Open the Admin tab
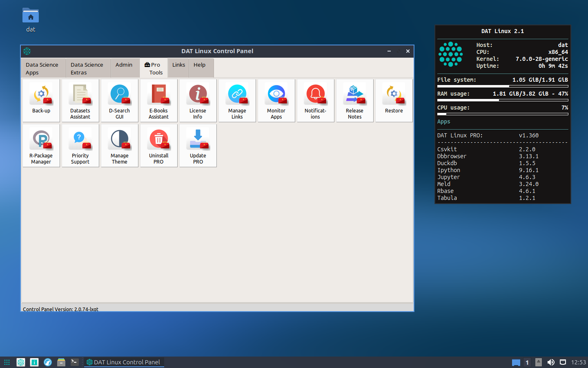Image resolution: width=588 pixels, height=368 pixels. click(x=125, y=68)
